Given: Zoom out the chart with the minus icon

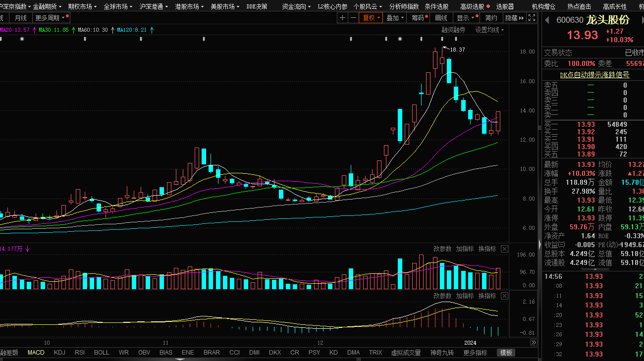Looking at the screenshot, I should click(353, 18).
